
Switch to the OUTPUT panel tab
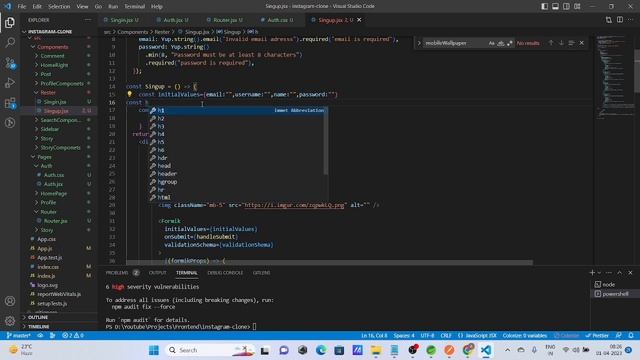(158, 273)
